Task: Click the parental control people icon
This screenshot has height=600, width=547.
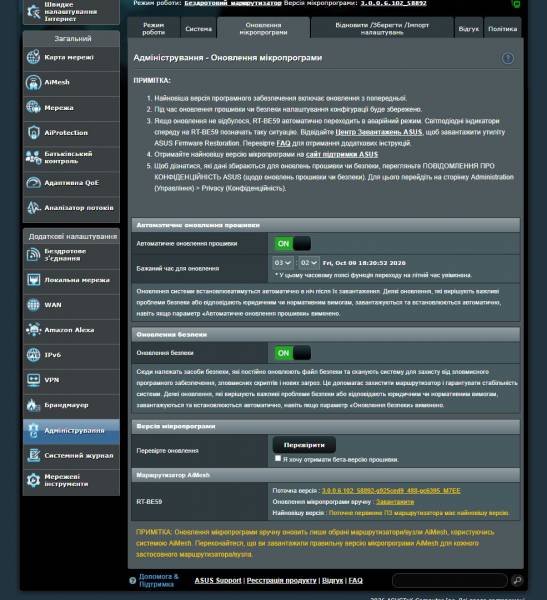Action: pyautogui.click(x=33, y=157)
